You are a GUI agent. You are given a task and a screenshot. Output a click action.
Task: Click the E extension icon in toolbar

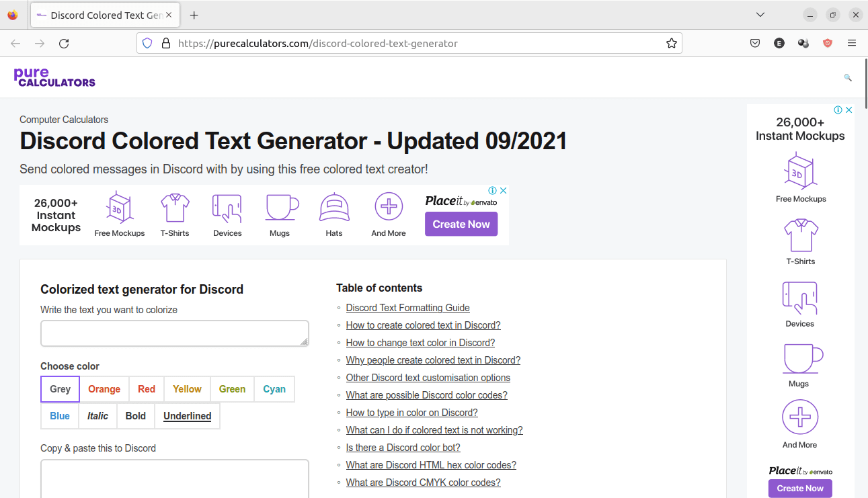(779, 43)
